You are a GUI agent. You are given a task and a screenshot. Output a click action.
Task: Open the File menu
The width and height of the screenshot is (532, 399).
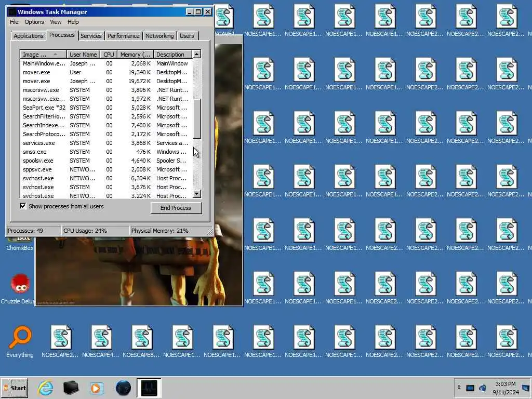pos(14,22)
